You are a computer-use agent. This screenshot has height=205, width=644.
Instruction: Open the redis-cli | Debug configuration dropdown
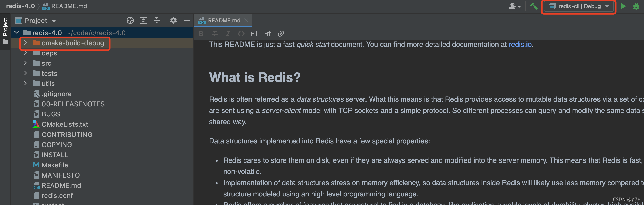[579, 6]
